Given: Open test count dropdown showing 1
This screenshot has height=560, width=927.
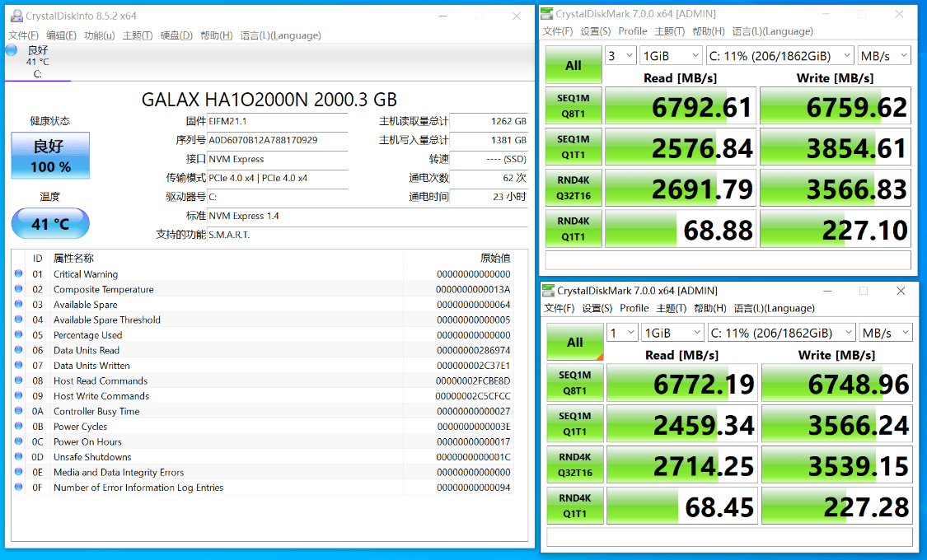Looking at the screenshot, I should [623, 334].
